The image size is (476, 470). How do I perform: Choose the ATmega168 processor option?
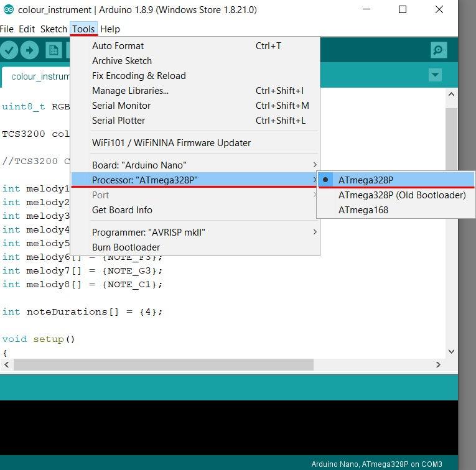[396, 210]
